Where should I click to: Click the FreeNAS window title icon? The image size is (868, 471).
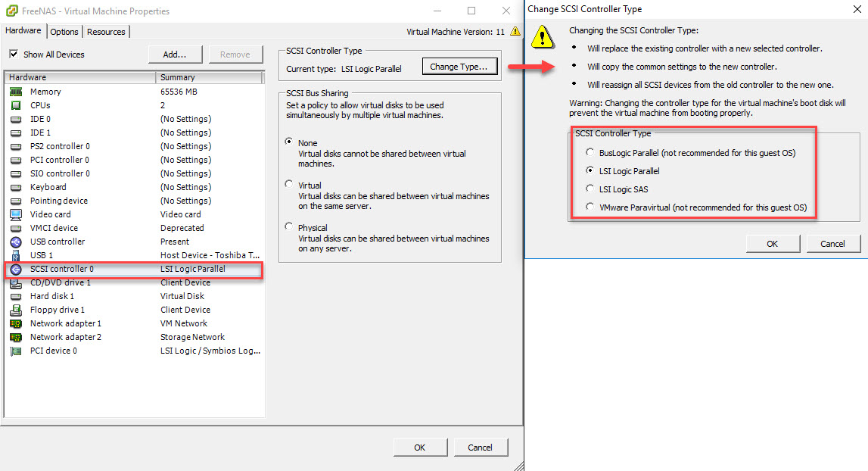click(11, 11)
